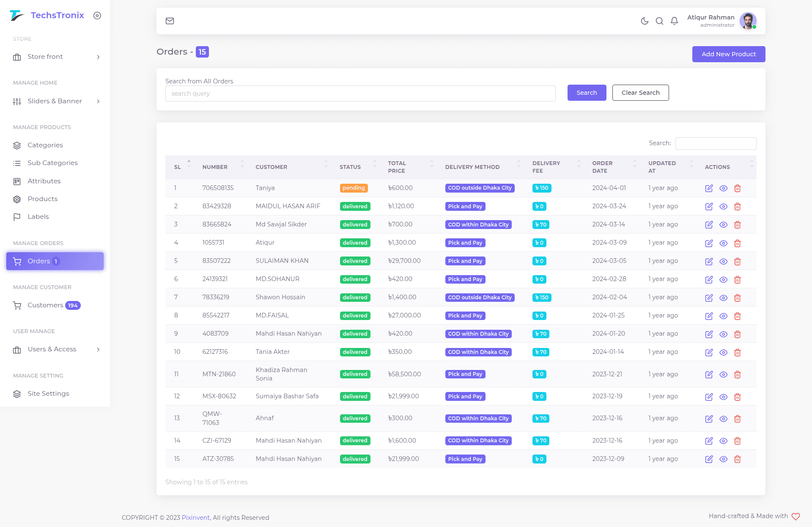
Task: Open the notifications bell icon
Action: [x=674, y=21]
